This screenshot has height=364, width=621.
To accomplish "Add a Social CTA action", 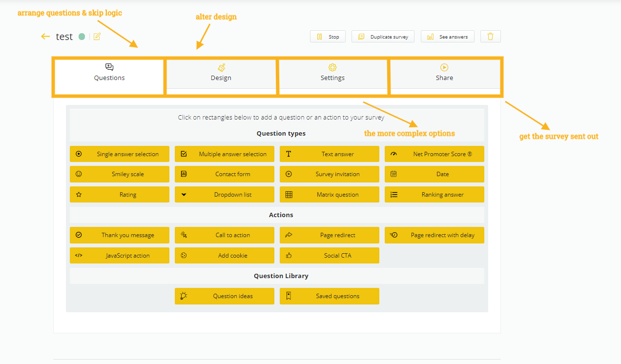I will click(330, 255).
